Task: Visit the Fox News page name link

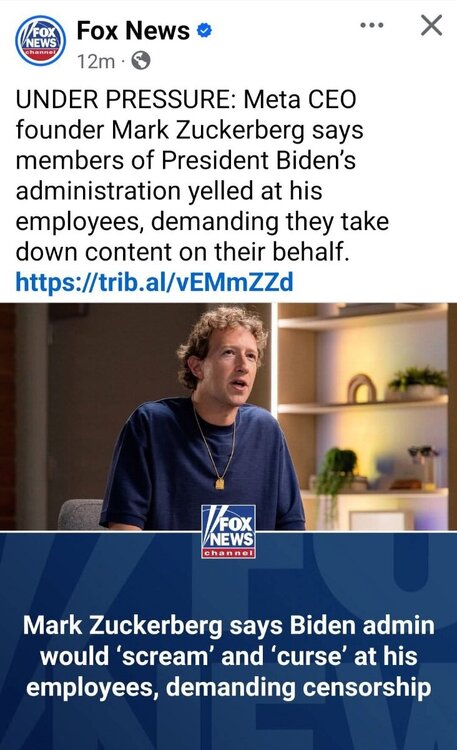Action: click(133, 31)
